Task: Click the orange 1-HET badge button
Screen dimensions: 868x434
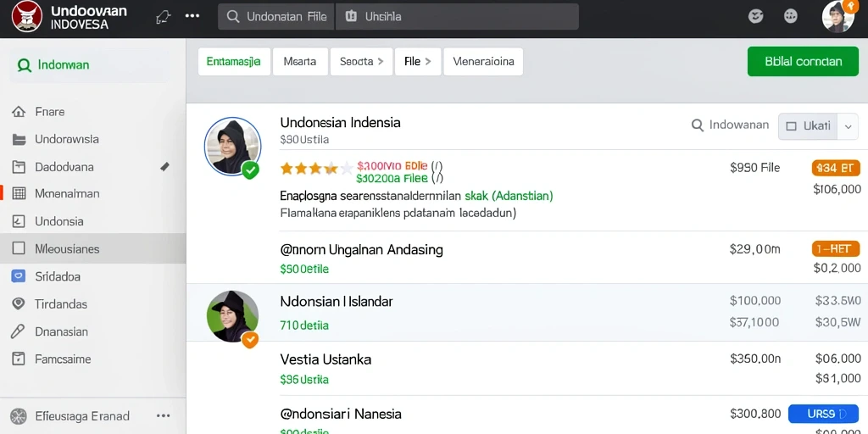Action: 836,249
